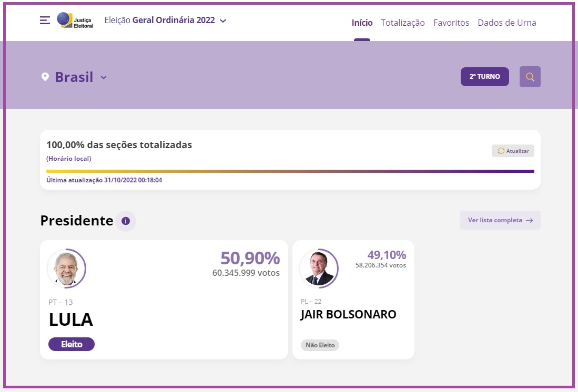This screenshot has width=578, height=392.
Task: Click Lula's candidate photo
Action: [66, 269]
